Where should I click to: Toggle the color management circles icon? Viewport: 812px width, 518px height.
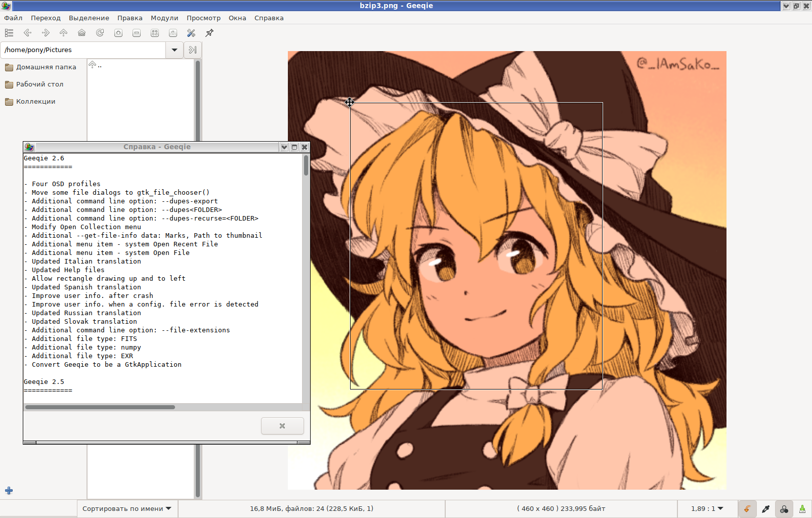[x=784, y=509]
